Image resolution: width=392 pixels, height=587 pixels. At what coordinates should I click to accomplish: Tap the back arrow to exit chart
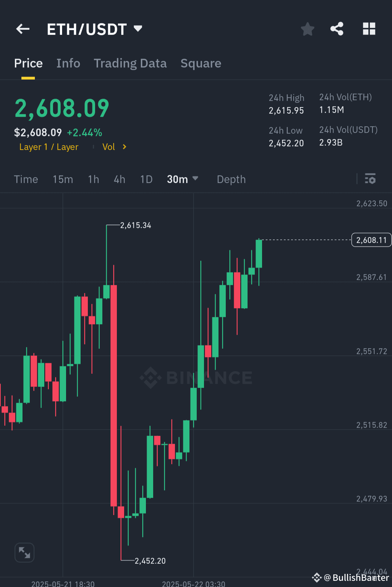tap(23, 29)
